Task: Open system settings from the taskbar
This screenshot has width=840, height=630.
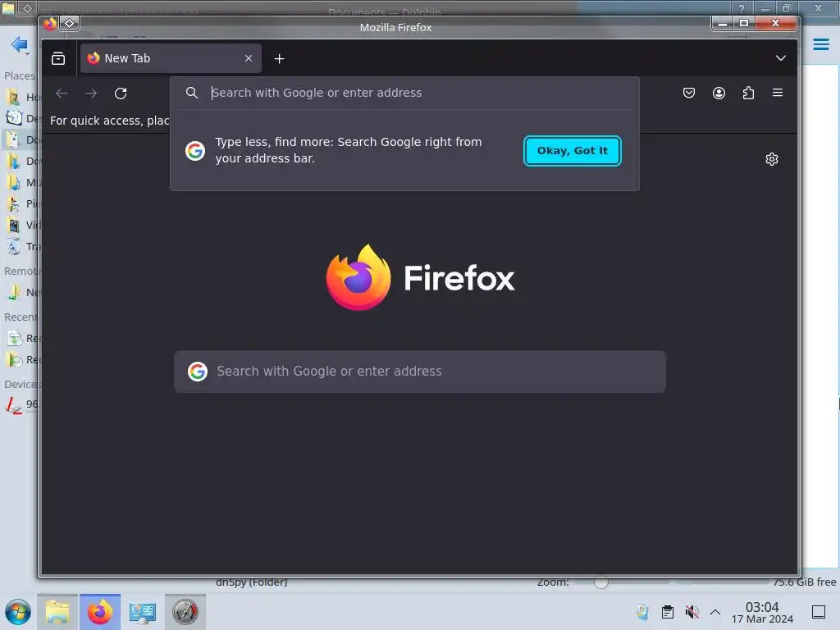Action: [x=143, y=612]
